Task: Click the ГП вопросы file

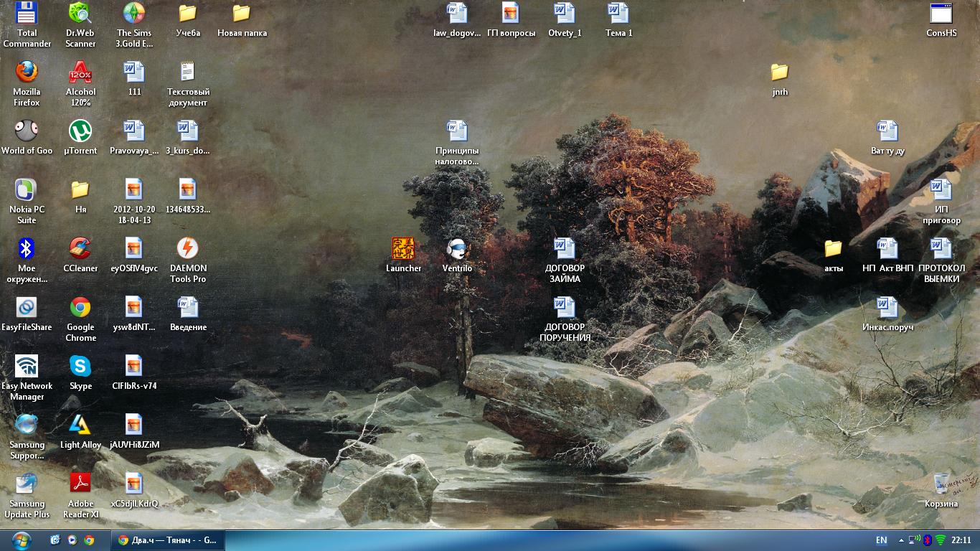Action: click(511, 19)
